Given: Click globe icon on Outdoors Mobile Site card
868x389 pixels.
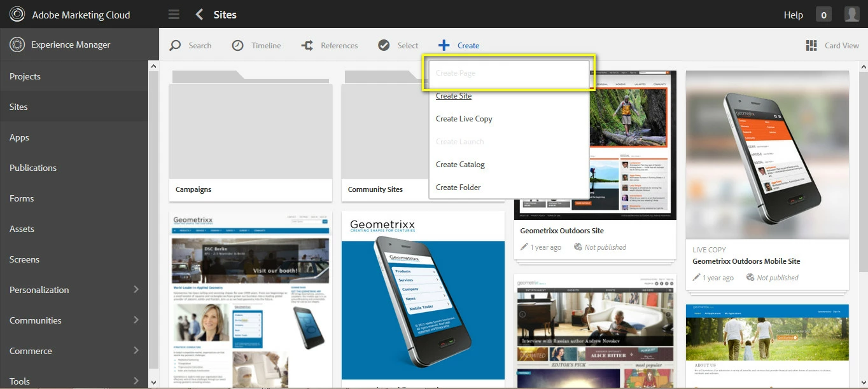Looking at the screenshot, I should 750,277.
